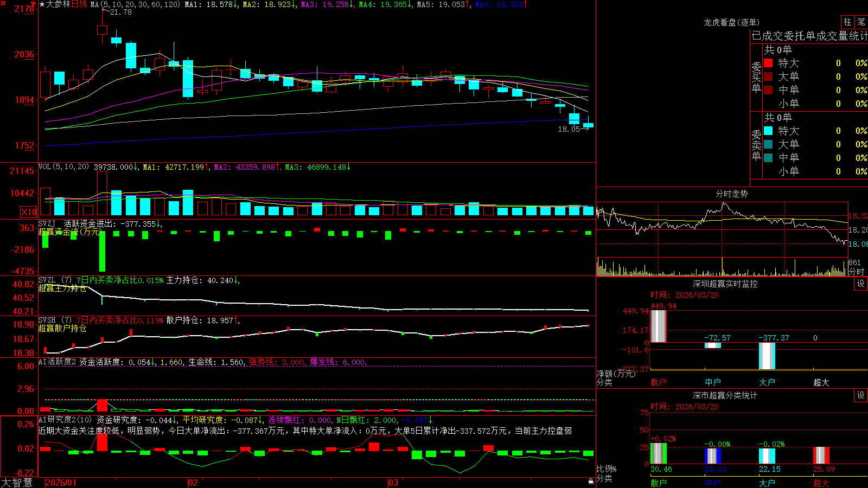
Task: Open 设 settings for 深市超赢分类统计
Action: [x=861, y=395]
